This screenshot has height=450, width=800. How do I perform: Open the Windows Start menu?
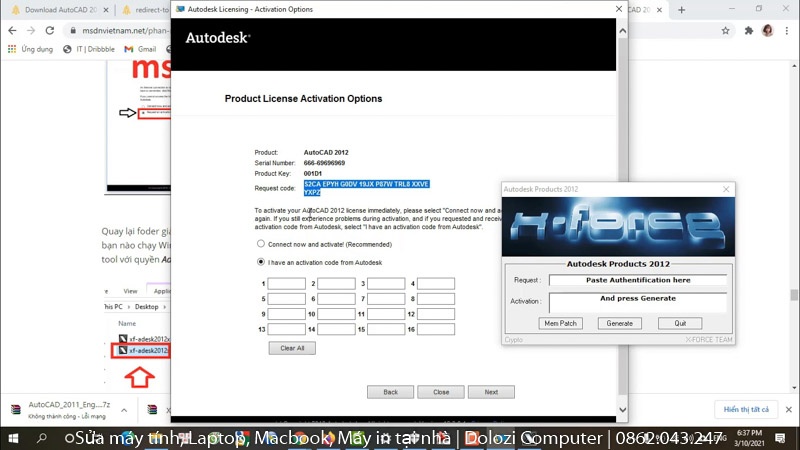[13, 438]
